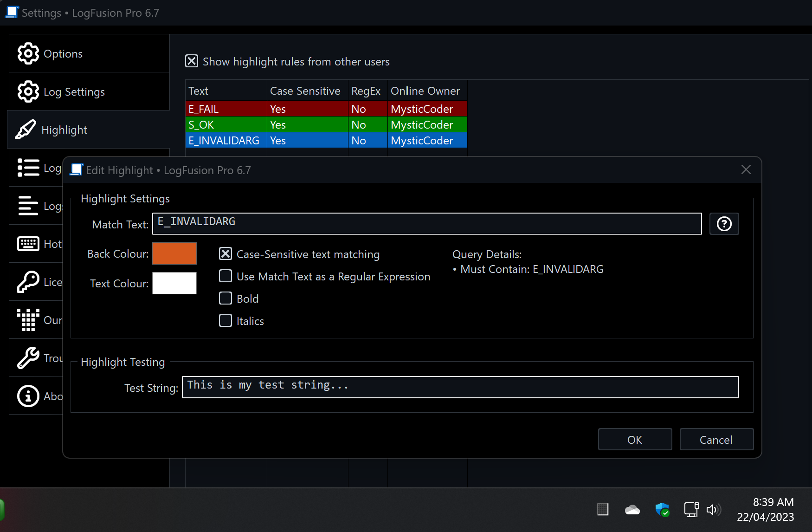Uncheck Show highlight rules from other users

192,61
